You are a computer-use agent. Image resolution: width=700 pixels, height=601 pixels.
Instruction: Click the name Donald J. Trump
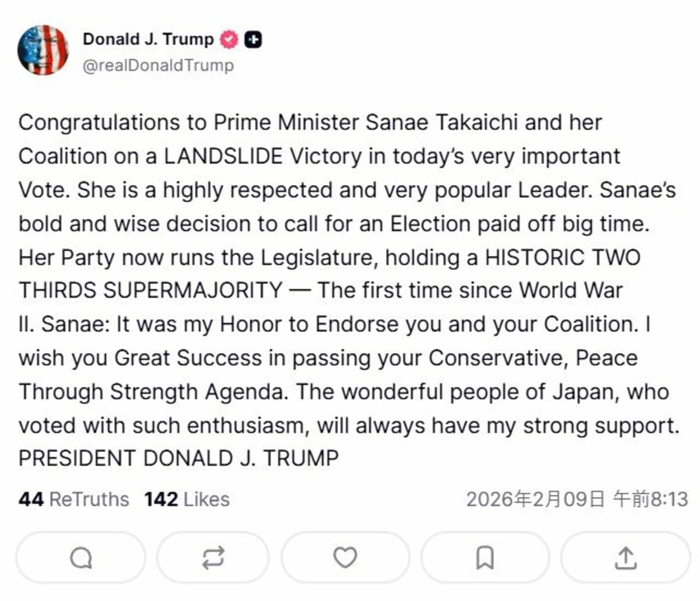(148, 39)
